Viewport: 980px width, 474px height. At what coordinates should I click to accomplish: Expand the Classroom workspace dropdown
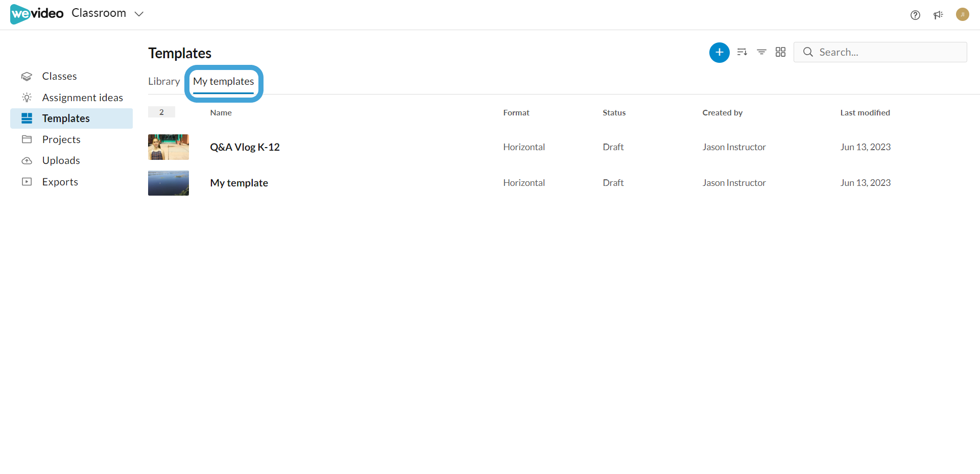[139, 14]
